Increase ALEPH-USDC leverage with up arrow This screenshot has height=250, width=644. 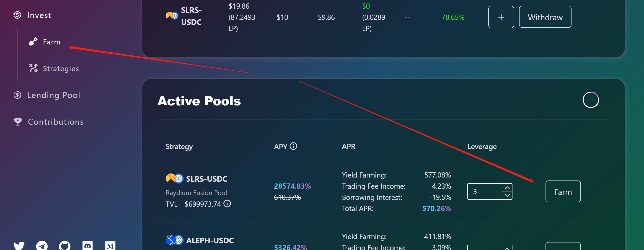[x=507, y=248]
